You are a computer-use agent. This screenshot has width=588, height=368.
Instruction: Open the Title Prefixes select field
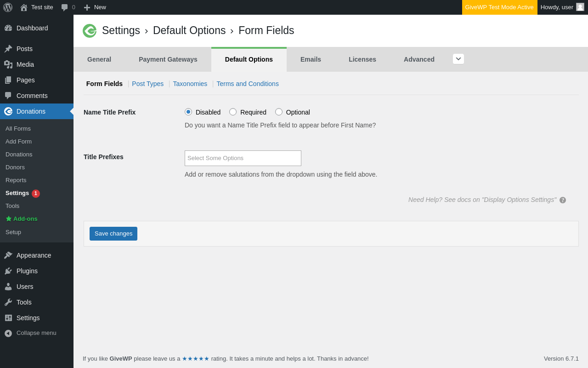click(x=243, y=158)
